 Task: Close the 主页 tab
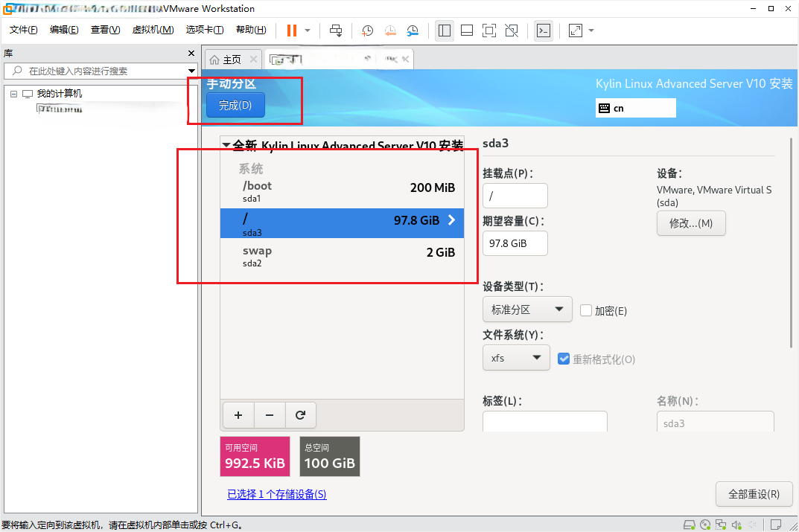pos(253,60)
